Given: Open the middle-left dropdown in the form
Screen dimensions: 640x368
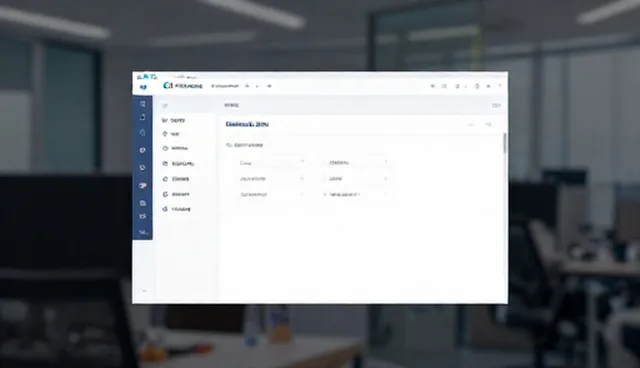Looking at the screenshot, I should coord(272,179).
